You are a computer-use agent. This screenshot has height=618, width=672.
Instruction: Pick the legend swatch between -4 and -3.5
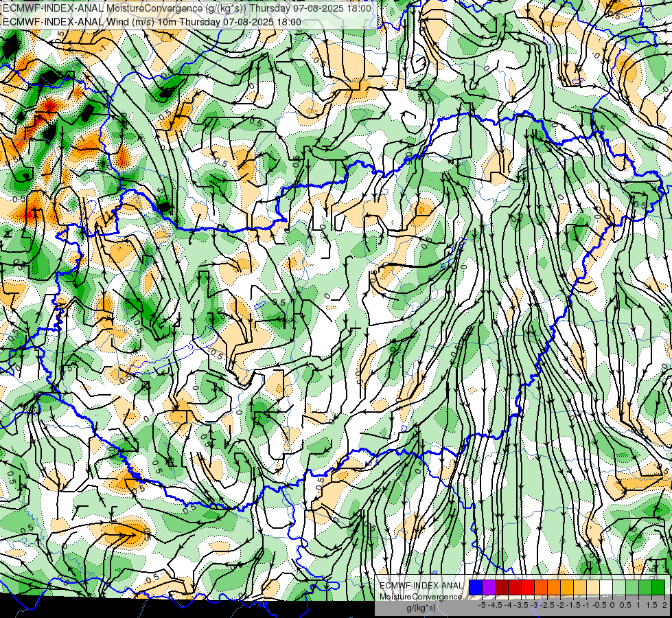[x=515, y=588]
